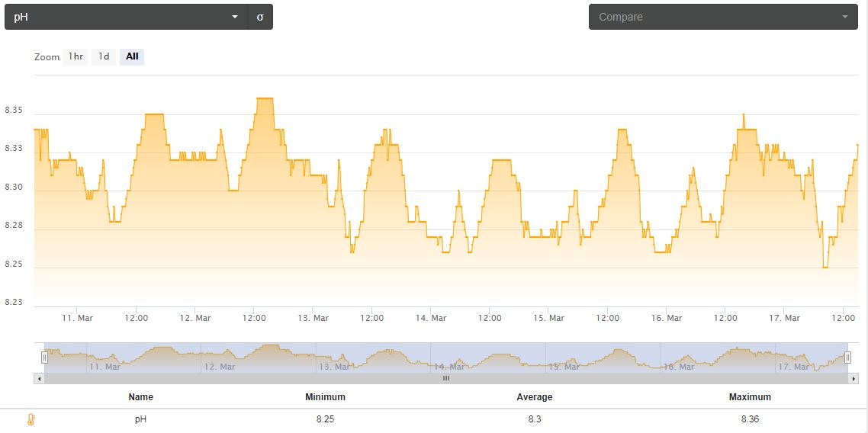Click the right navigator range handle

click(847, 358)
